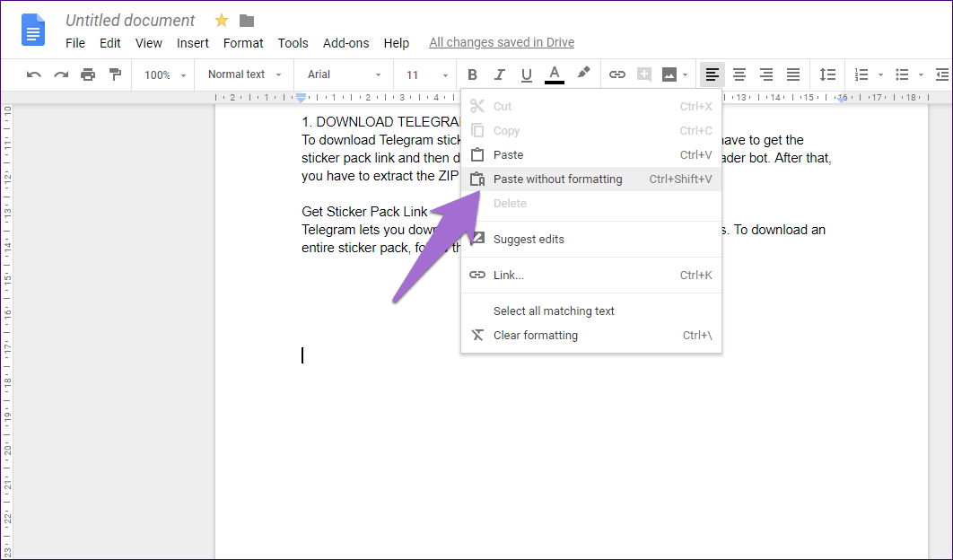Open the zoom 100% dropdown

coord(164,74)
